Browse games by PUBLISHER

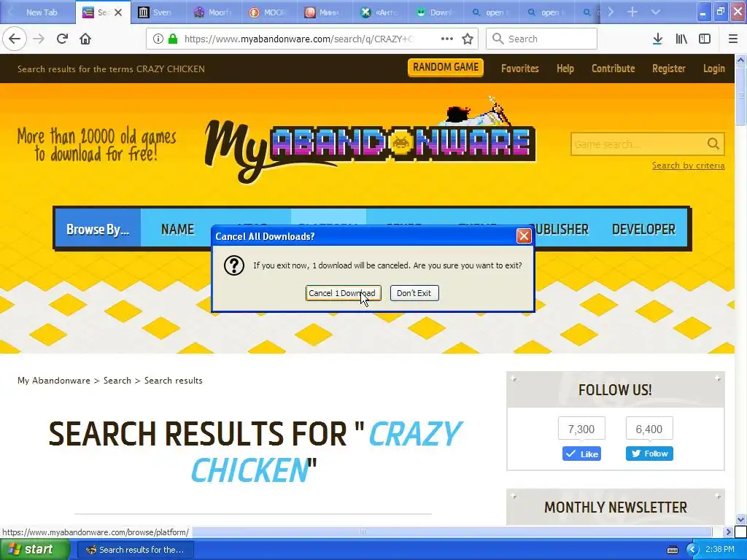[x=561, y=229]
